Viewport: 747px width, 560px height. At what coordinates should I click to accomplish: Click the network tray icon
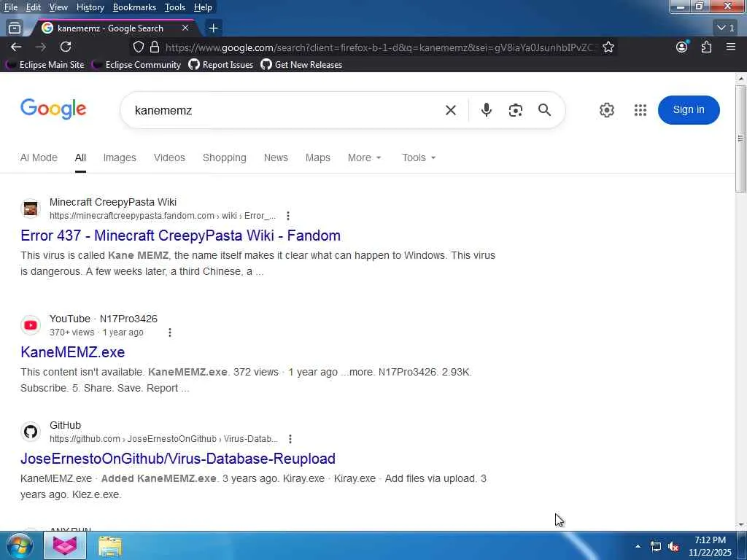(x=656, y=547)
